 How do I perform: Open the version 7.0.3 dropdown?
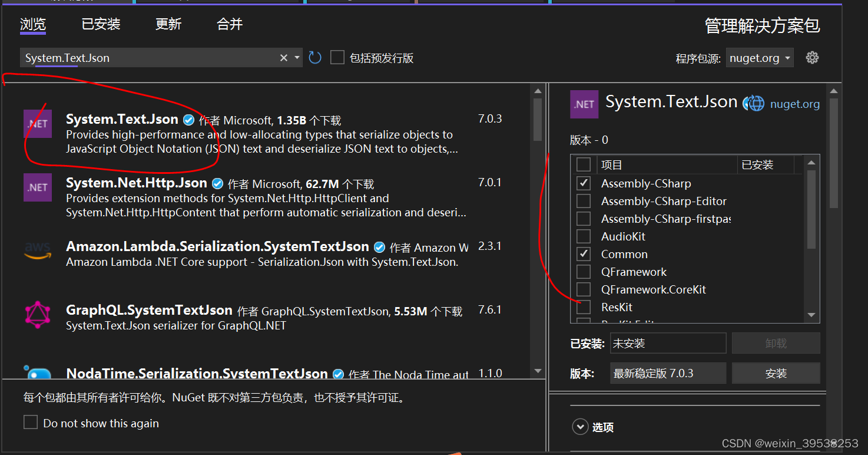668,373
